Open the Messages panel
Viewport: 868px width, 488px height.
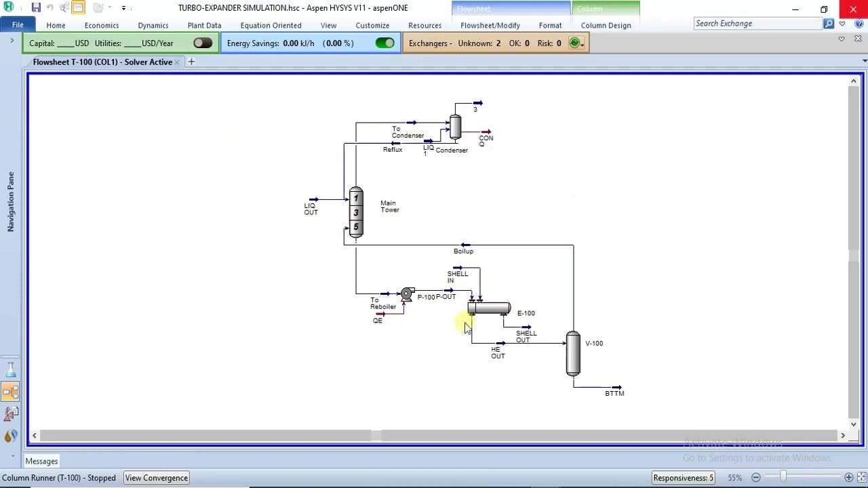pyautogui.click(x=41, y=461)
